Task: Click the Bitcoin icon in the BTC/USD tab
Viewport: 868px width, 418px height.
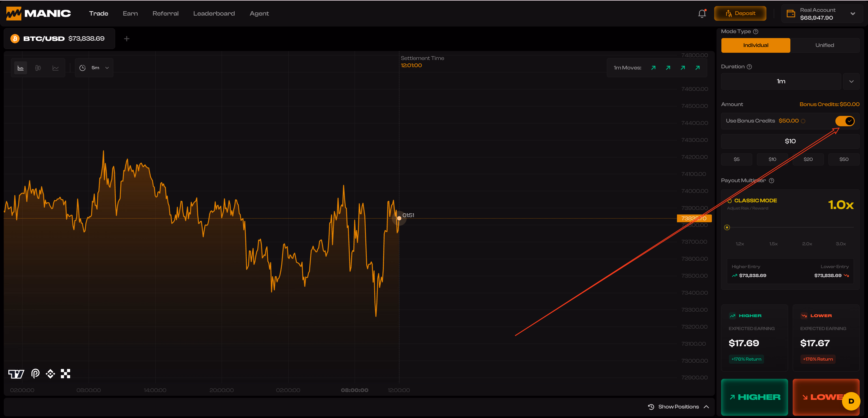Action: coord(15,39)
